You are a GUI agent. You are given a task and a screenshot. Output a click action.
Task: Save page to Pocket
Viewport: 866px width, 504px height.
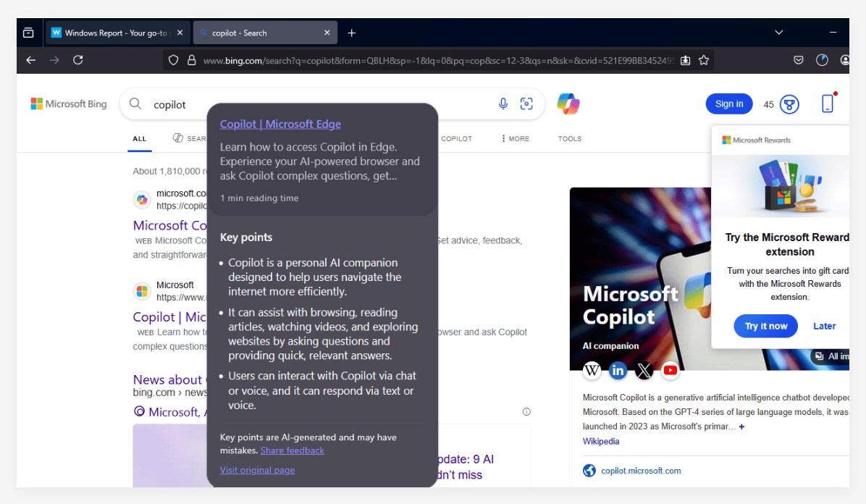click(798, 61)
